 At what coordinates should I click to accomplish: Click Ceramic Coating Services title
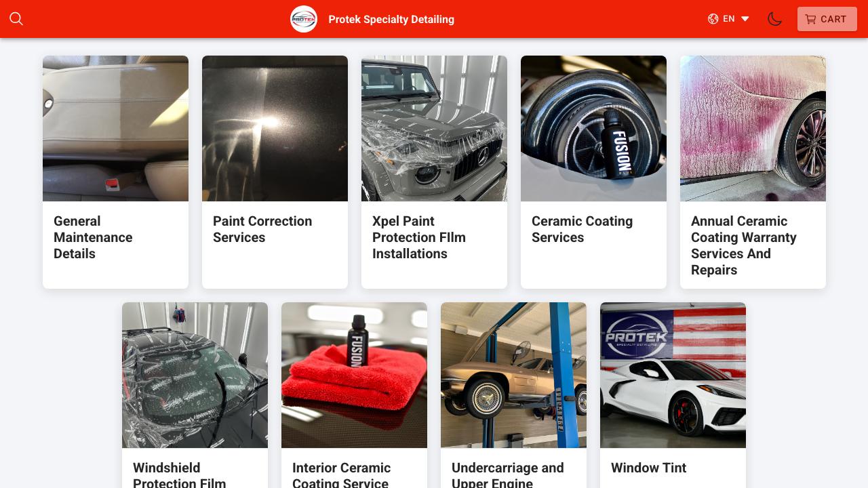pos(582,229)
